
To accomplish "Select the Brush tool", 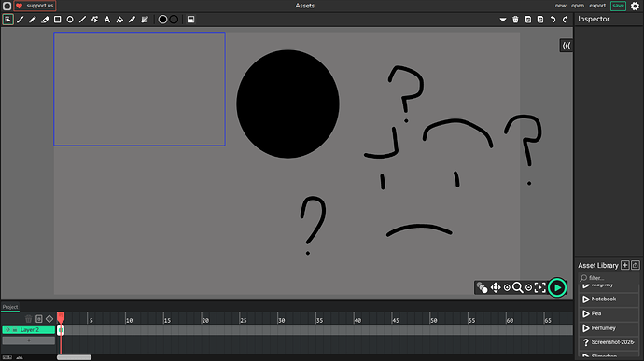I will 21,20.
